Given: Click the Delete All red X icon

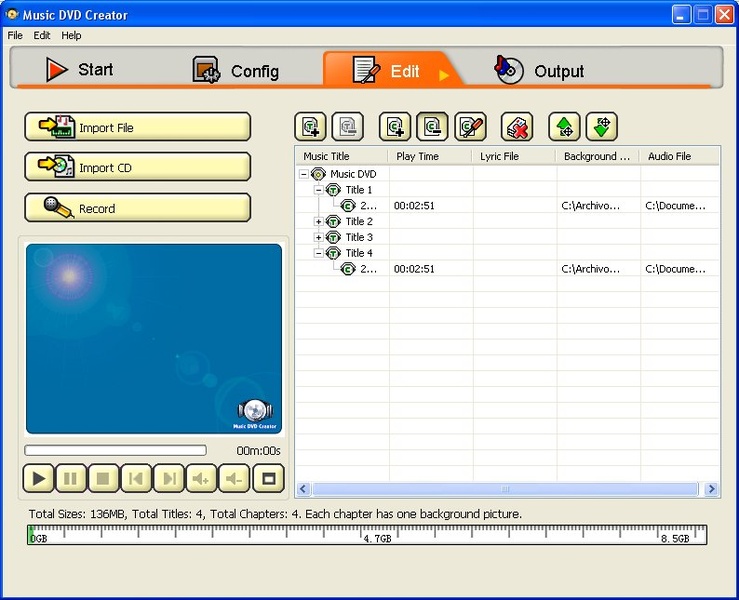Looking at the screenshot, I should click(517, 126).
